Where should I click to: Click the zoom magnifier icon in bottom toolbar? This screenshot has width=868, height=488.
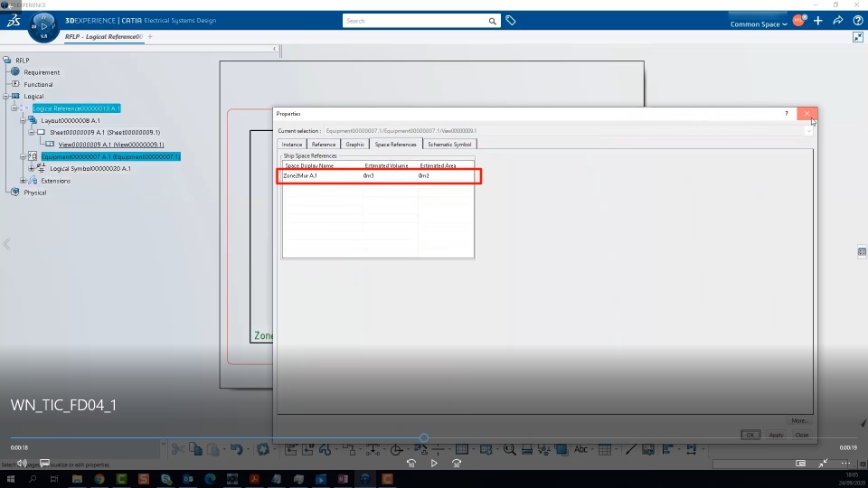pos(509,449)
